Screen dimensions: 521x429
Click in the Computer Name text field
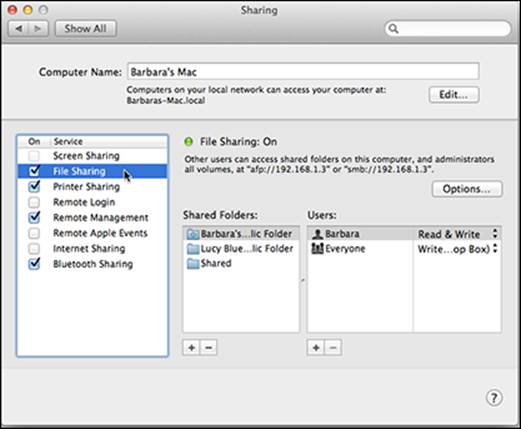pyautogui.click(x=303, y=71)
